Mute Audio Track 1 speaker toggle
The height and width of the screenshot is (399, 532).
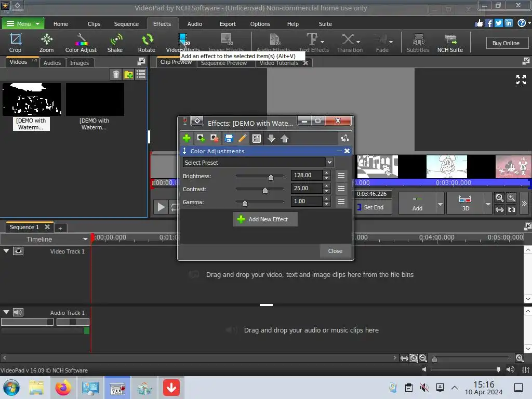pos(18,312)
